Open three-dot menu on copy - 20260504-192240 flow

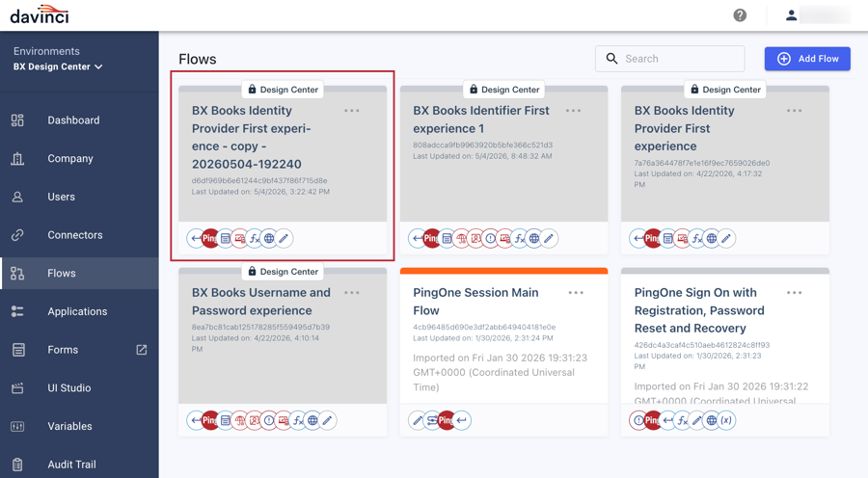pos(351,111)
